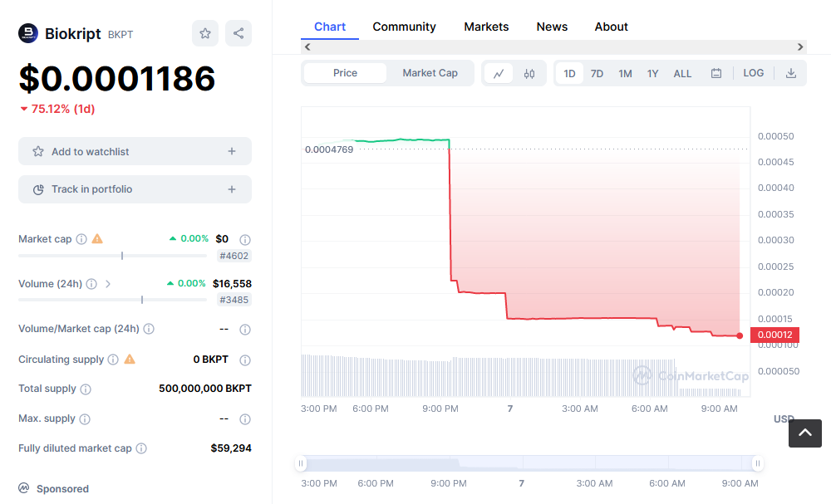Click the Volume (24h) progress bar

112,300
